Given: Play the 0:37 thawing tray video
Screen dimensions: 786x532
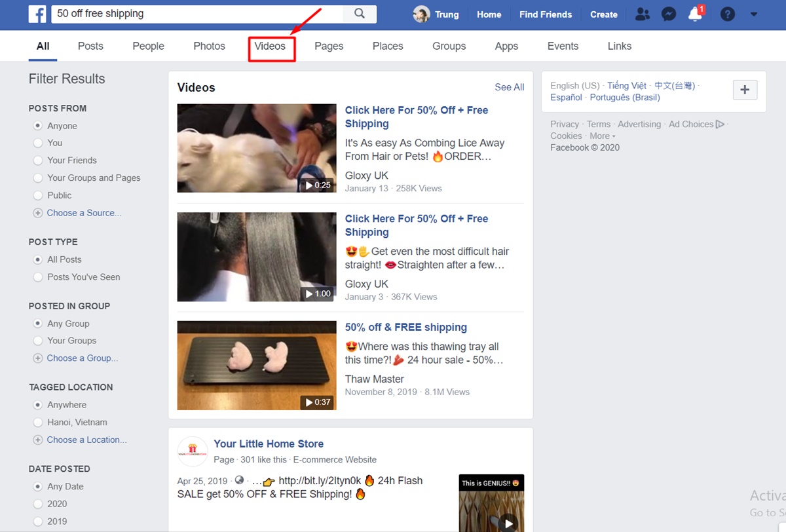Looking at the screenshot, I should tap(257, 366).
